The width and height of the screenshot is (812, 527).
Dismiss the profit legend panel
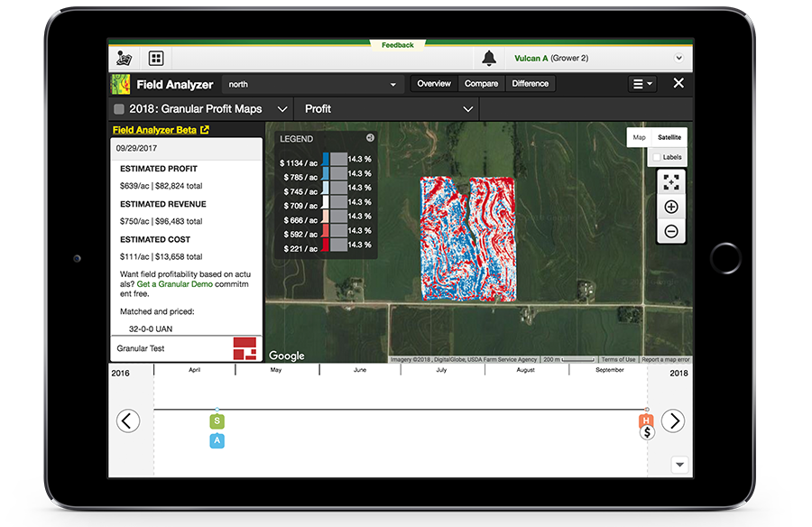(370, 137)
